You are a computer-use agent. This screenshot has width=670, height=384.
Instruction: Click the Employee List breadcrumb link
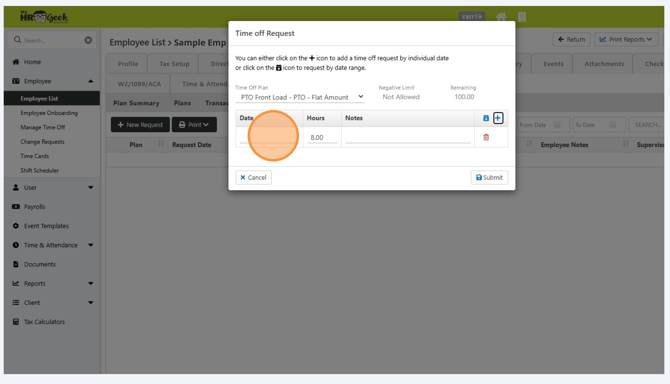137,42
